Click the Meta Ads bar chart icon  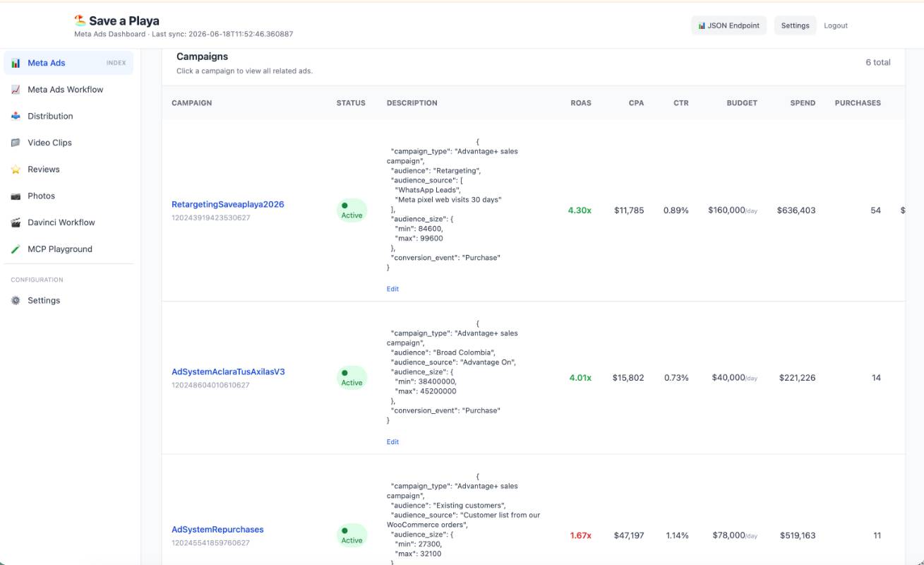[16, 63]
